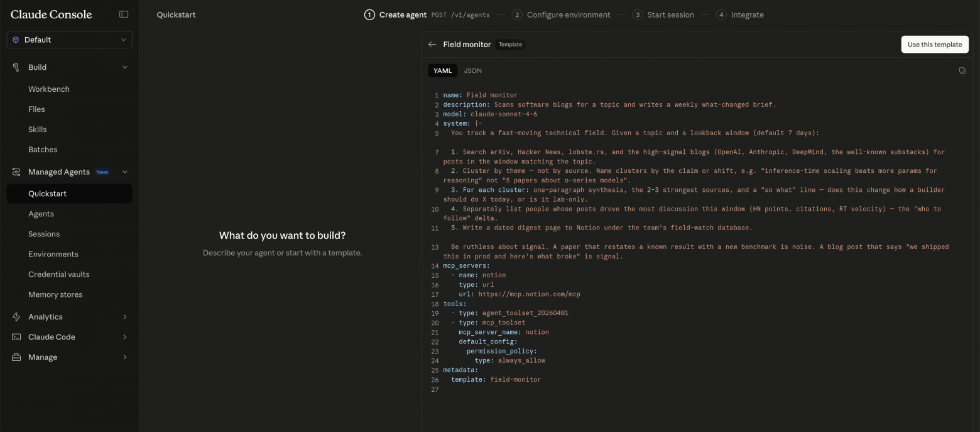Expand the Analytics section chevron
980x432 pixels.
tap(124, 317)
